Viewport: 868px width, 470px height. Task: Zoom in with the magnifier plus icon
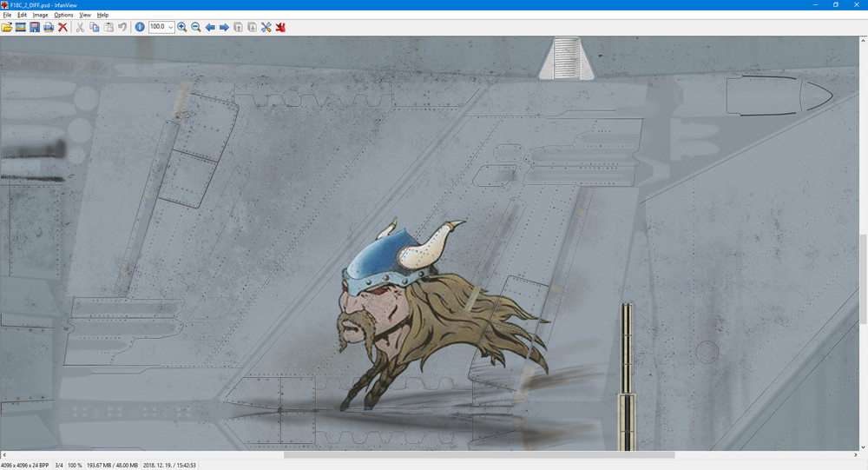coord(182,27)
